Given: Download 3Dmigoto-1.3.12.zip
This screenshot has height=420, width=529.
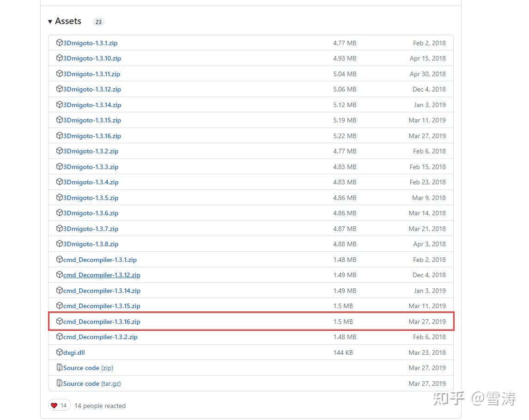Looking at the screenshot, I should 91,89.
